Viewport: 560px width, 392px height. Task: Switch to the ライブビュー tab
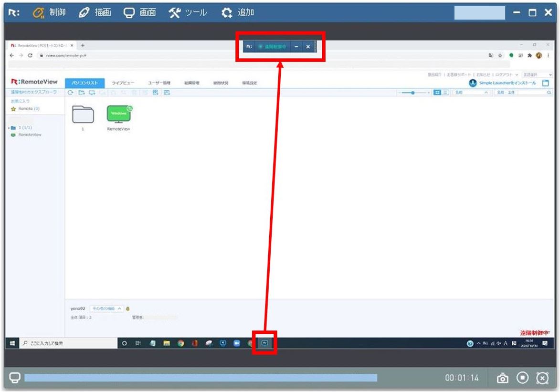123,83
